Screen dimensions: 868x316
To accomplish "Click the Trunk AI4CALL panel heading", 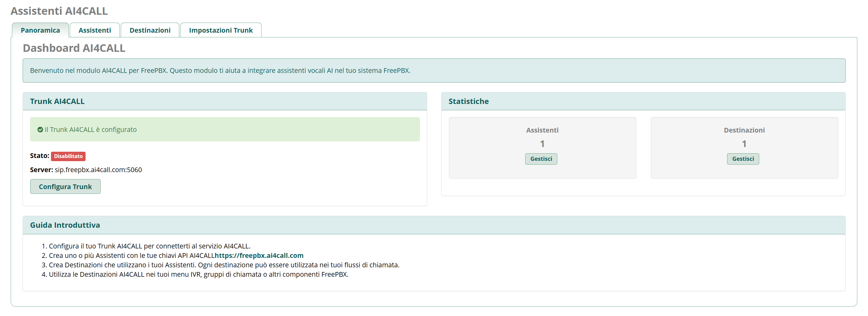I will point(57,101).
